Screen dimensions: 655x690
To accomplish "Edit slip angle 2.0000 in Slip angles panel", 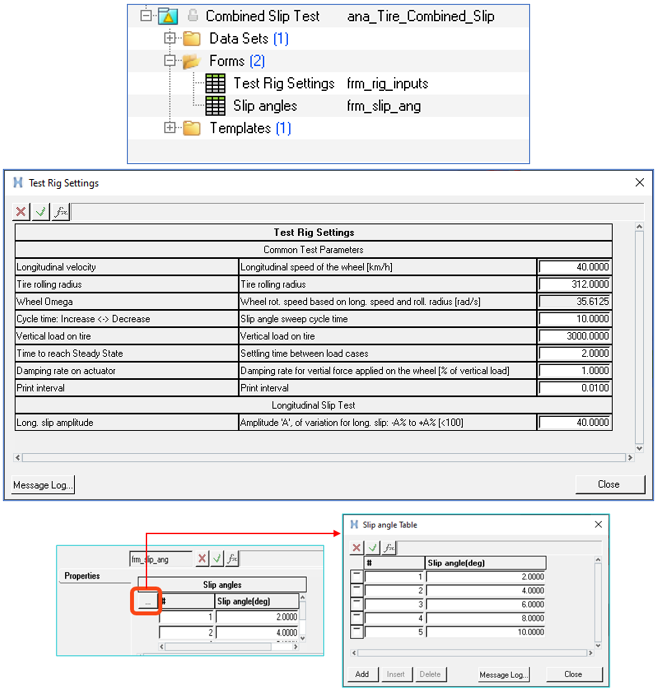I will point(258,617).
